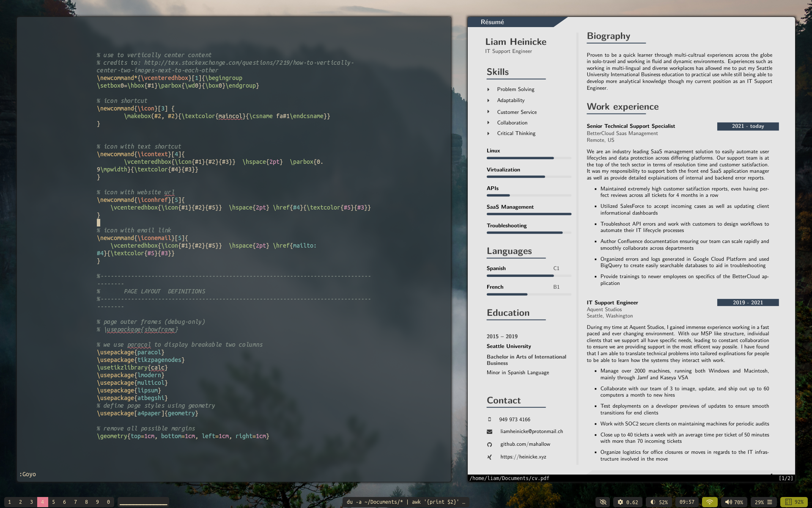This screenshot has width=812, height=508.
Task: Open the liamheinicke@protonmail.ch email link
Action: click(x=532, y=431)
